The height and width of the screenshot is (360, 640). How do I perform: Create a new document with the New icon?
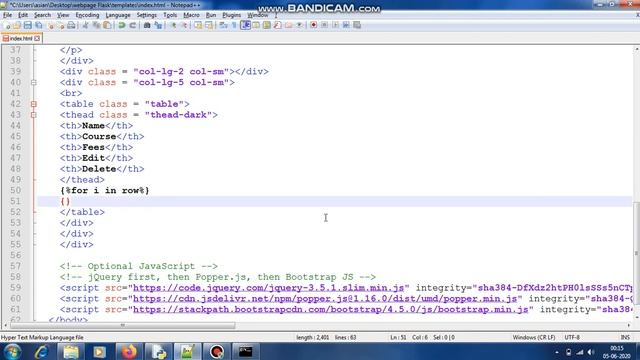tap(7, 25)
